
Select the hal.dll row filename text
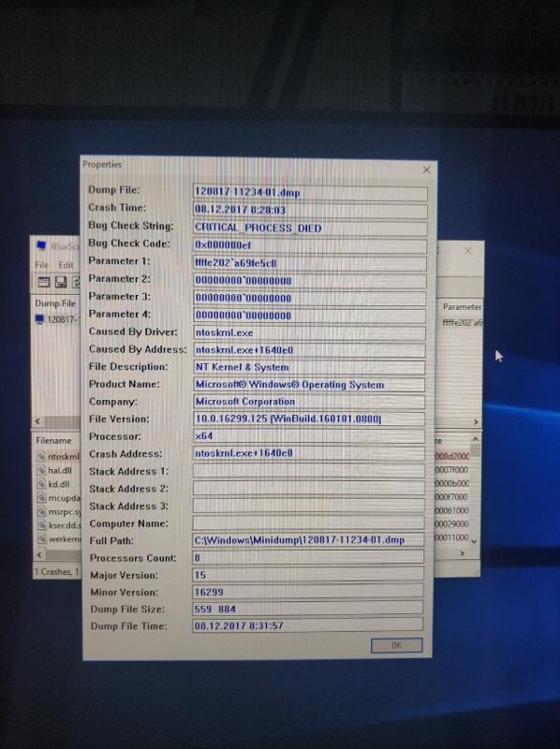60,471
